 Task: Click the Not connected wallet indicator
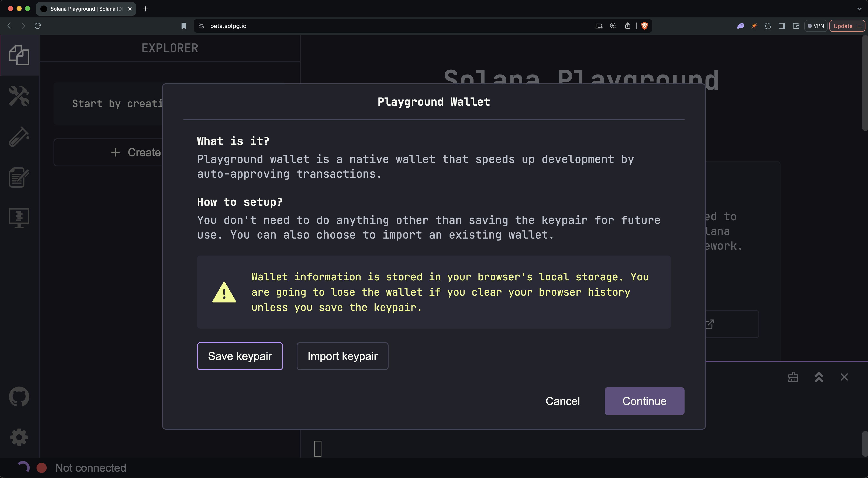(x=90, y=468)
